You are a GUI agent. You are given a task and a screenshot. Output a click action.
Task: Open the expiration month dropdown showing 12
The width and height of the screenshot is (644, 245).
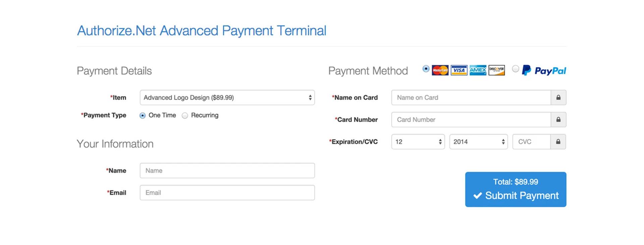[x=418, y=142]
